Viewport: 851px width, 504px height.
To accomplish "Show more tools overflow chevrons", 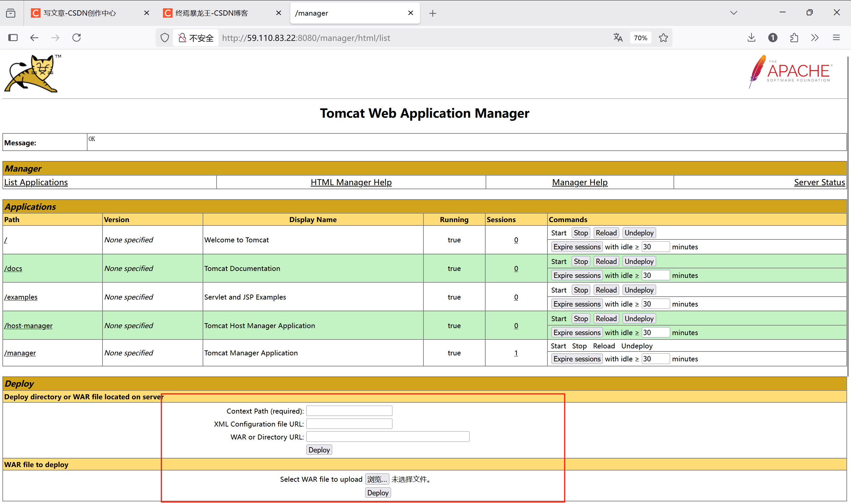I will pos(815,37).
